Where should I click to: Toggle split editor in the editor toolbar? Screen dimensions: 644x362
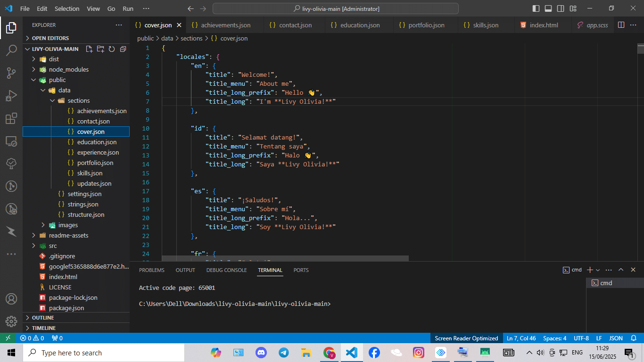(x=621, y=25)
